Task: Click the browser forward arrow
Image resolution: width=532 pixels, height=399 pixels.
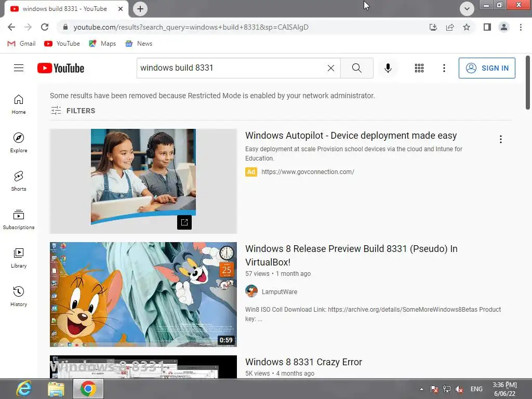Action: click(x=28, y=27)
